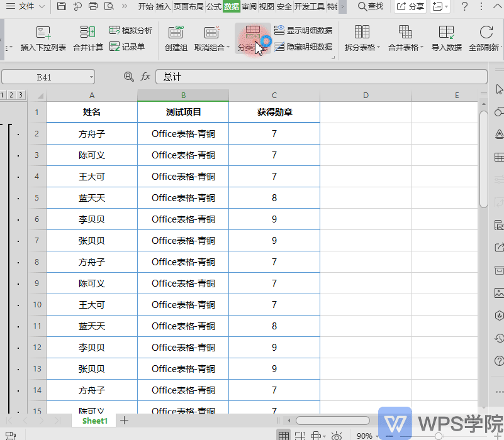504x440 pixels.
Task: Select row 5 header
Action: (x=37, y=198)
